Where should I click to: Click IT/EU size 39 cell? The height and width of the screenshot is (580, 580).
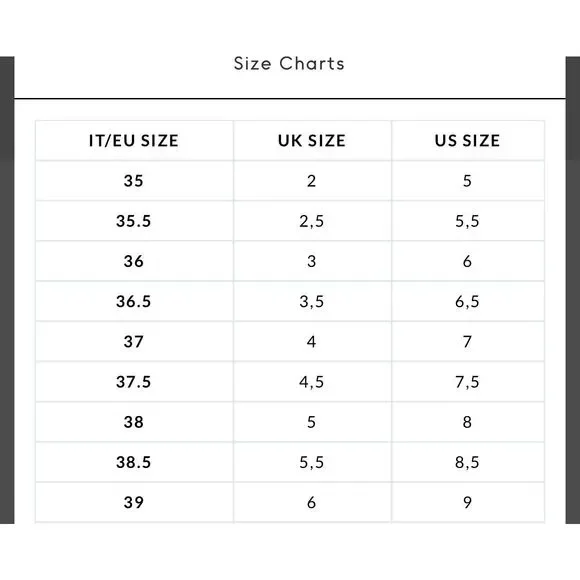[x=134, y=502]
